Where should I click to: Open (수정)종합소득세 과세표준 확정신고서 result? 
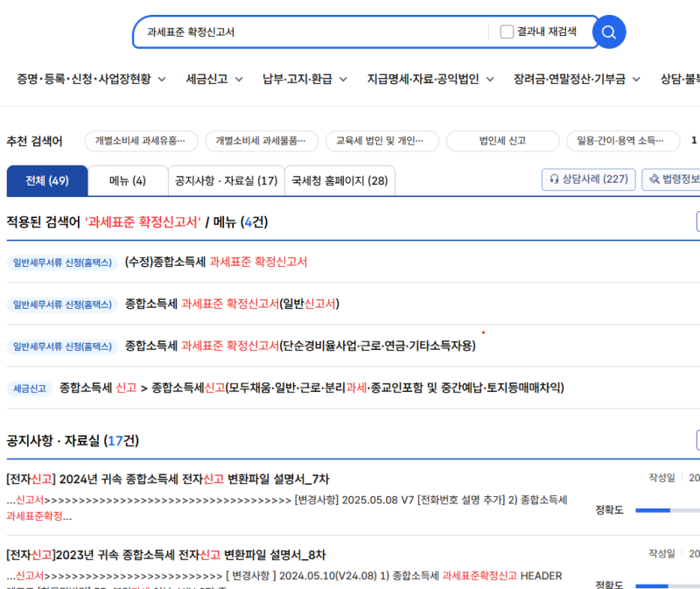pyautogui.click(x=216, y=262)
